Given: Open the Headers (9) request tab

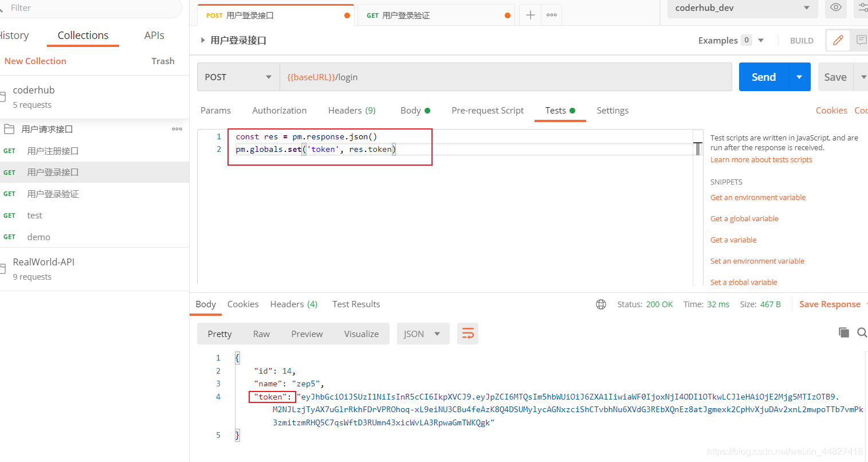Looking at the screenshot, I should pos(352,111).
